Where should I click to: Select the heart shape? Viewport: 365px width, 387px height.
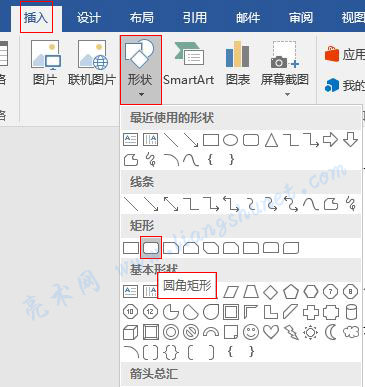pyautogui.click(x=271, y=332)
